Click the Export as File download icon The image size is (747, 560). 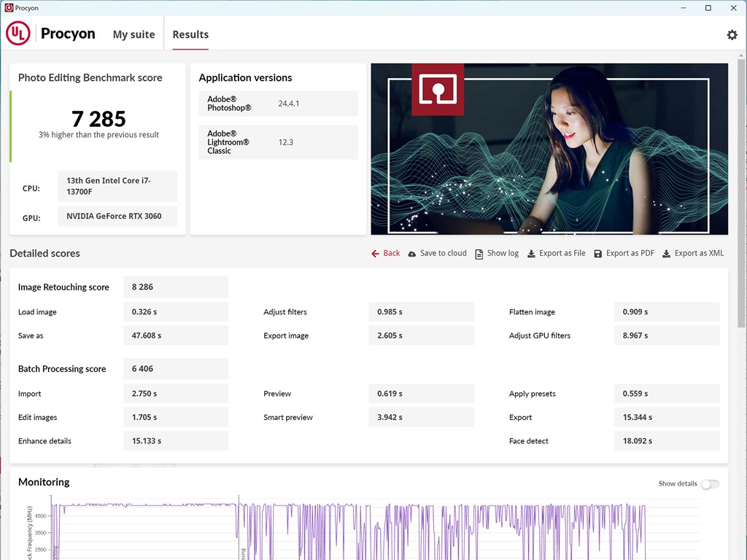point(531,254)
